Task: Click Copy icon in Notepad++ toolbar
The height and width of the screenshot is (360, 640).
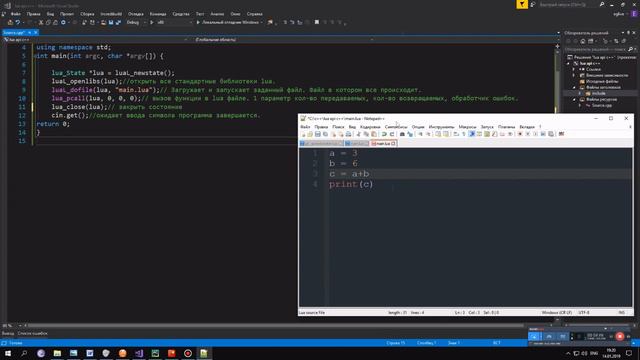Action: point(366,134)
